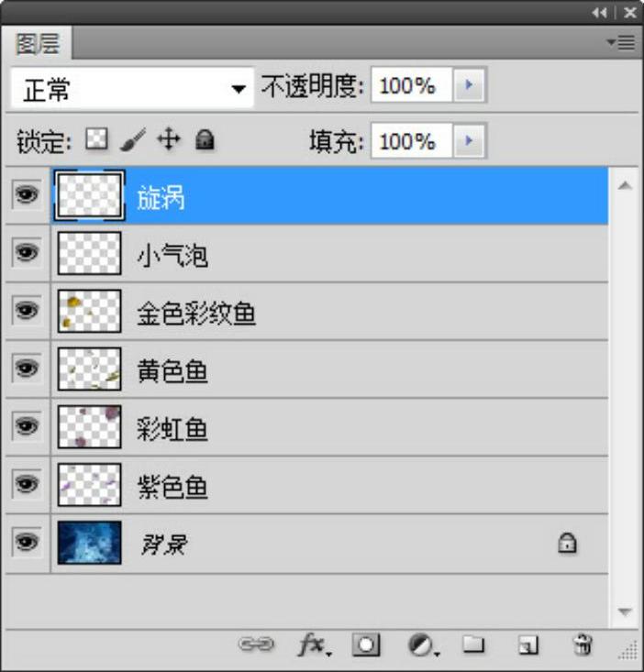Enable lock transparent pixels icon
This screenshot has height=672, width=644.
click(96, 139)
